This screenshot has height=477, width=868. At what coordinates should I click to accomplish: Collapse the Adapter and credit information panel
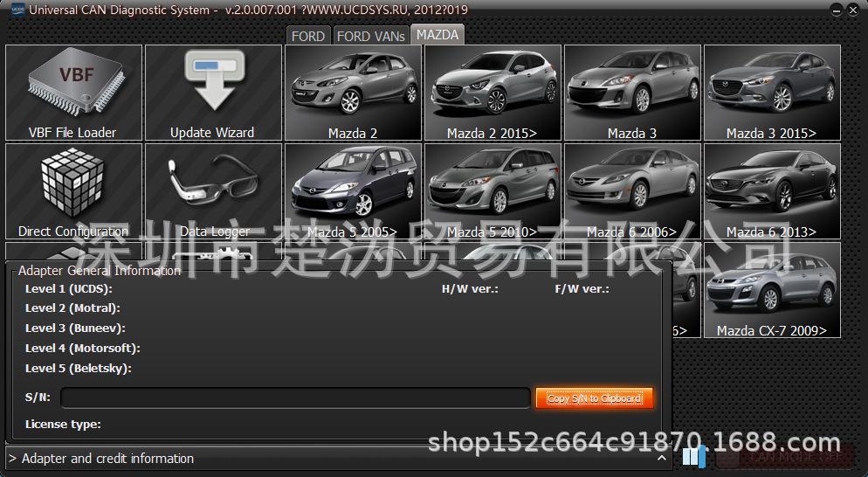pyautogui.click(x=662, y=458)
